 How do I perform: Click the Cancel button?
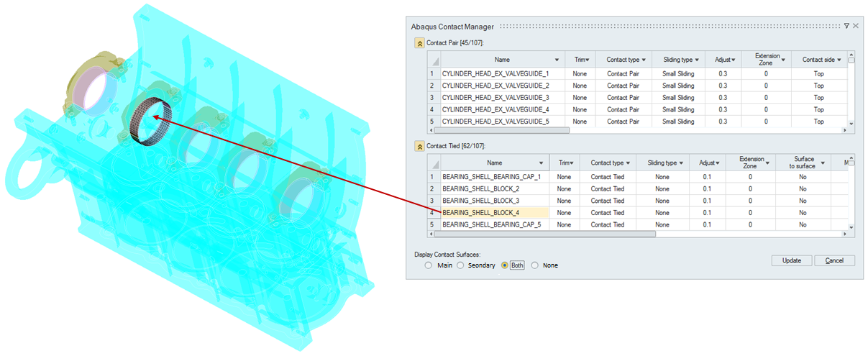tap(834, 260)
